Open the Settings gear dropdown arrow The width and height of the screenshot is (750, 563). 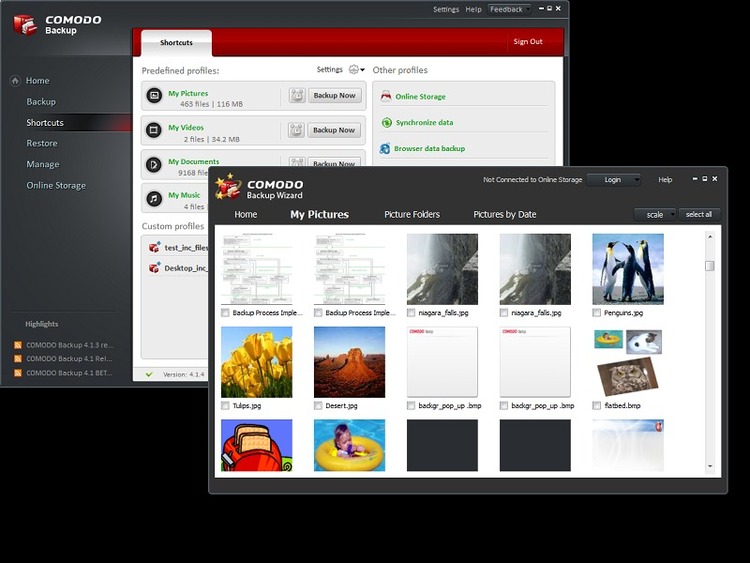pos(363,70)
